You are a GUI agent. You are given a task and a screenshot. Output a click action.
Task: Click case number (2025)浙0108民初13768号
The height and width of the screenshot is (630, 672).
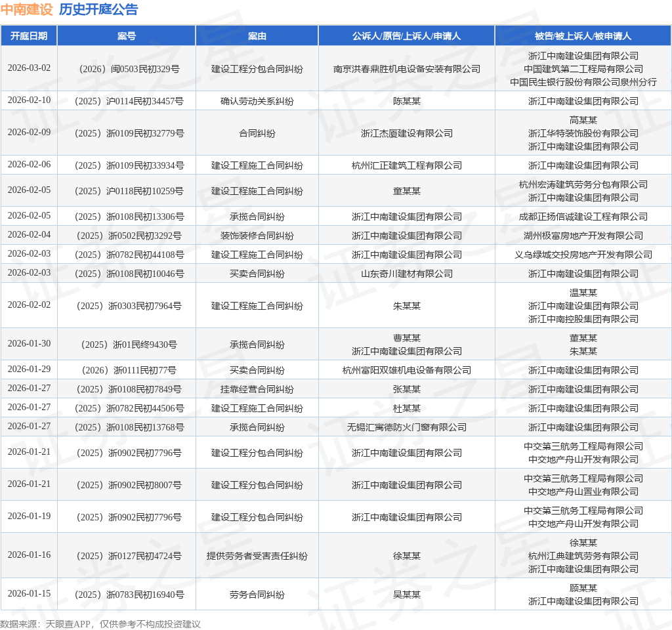click(x=129, y=427)
